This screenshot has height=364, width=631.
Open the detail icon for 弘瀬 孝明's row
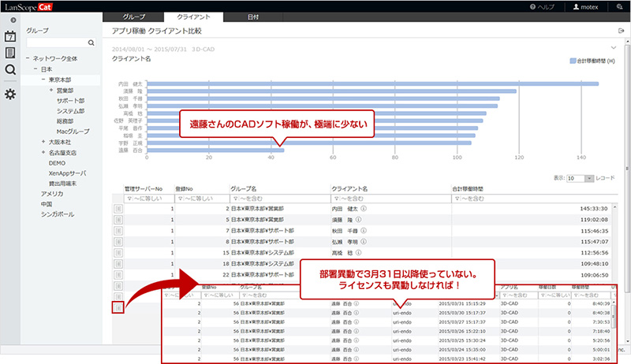pos(118,242)
